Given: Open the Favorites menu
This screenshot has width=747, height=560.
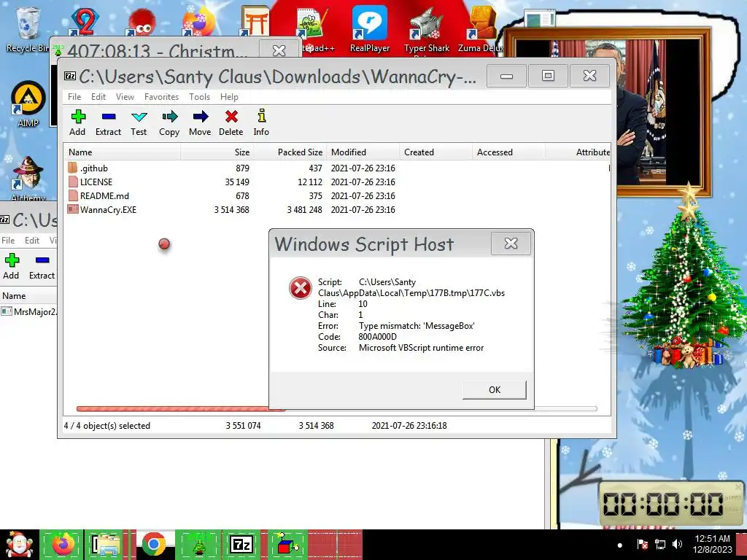Looking at the screenshot, I should coord(161,97).
